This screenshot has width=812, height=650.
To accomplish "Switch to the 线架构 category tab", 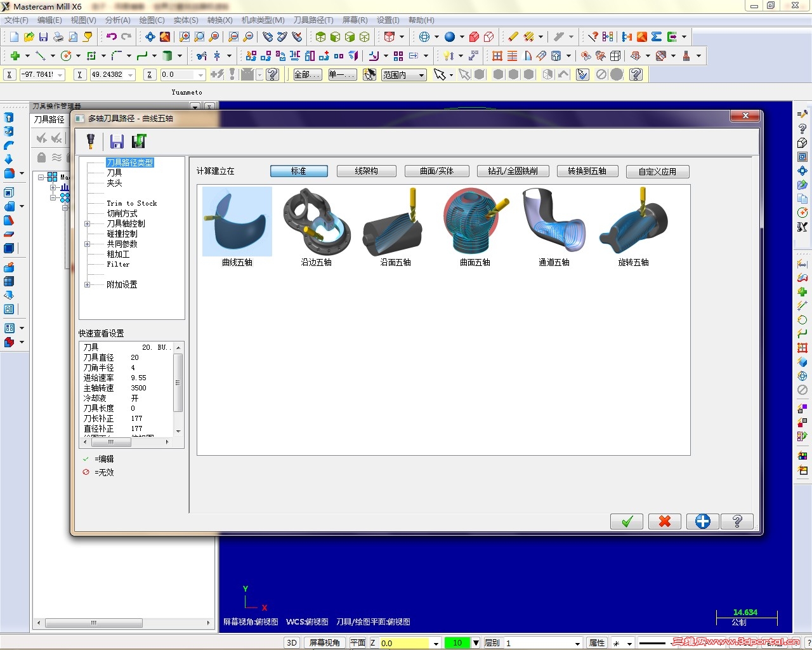I will click(x=366, y=171).
